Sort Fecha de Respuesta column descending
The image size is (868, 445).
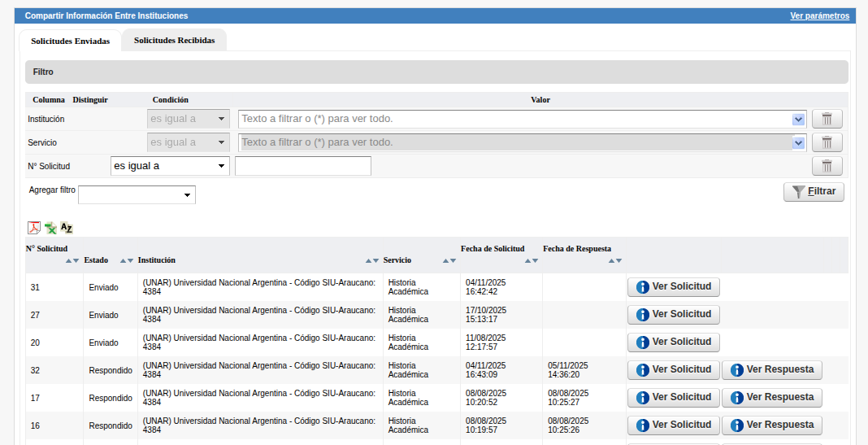pos(618,261)
